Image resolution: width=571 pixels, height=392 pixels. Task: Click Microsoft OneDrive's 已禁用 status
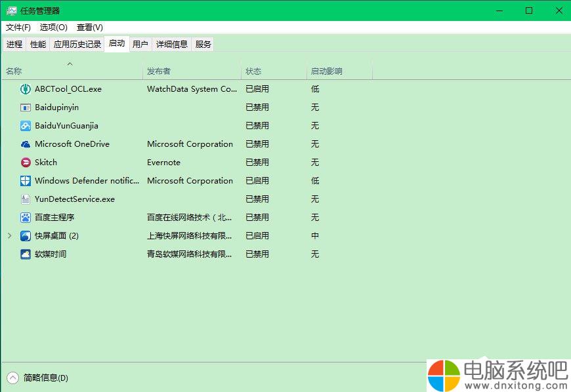point(257,144)
